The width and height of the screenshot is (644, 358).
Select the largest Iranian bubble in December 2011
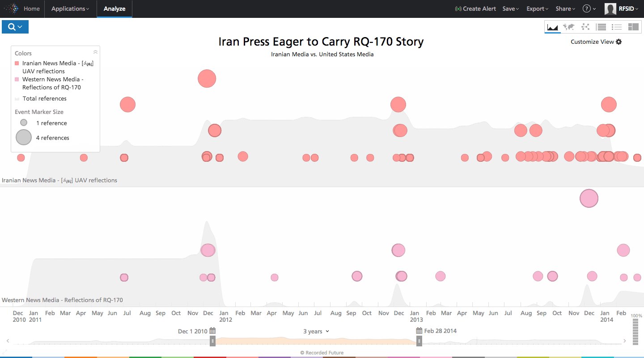pos(207,79)
